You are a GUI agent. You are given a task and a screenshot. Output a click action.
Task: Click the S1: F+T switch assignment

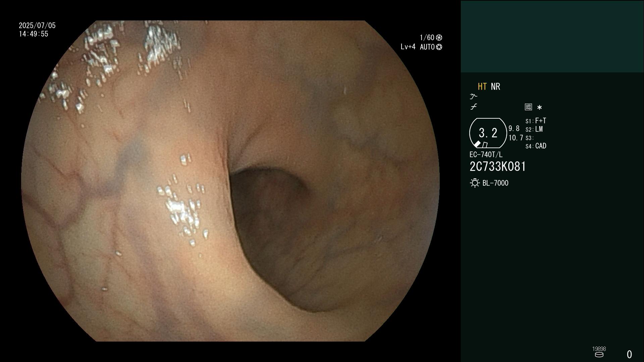[536, 121]
